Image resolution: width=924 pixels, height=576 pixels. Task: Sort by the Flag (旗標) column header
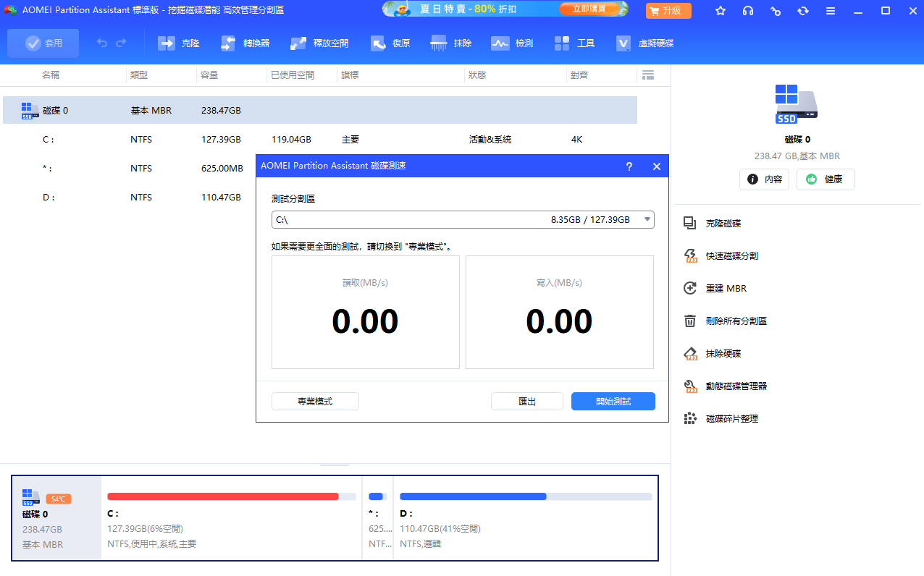pos(350,75)
